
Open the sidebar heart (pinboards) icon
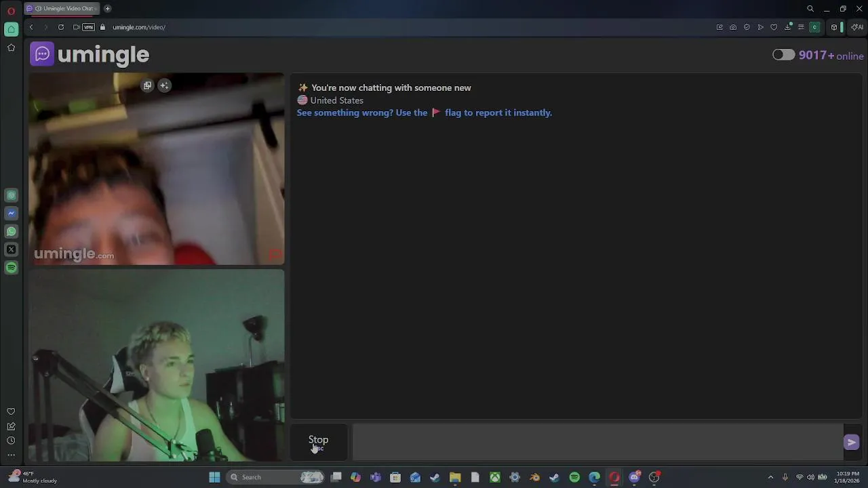click(11, 411)
